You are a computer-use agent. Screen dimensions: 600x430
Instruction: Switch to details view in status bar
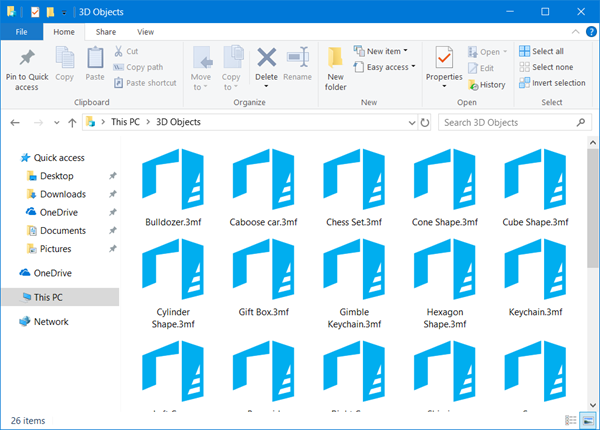click(x=570, y=420)
